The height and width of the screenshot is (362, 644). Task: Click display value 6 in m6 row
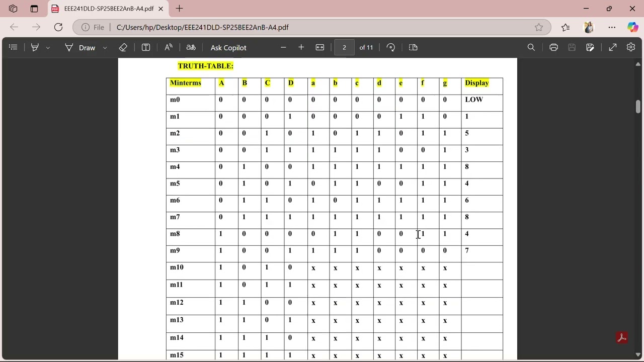point(467,200)
